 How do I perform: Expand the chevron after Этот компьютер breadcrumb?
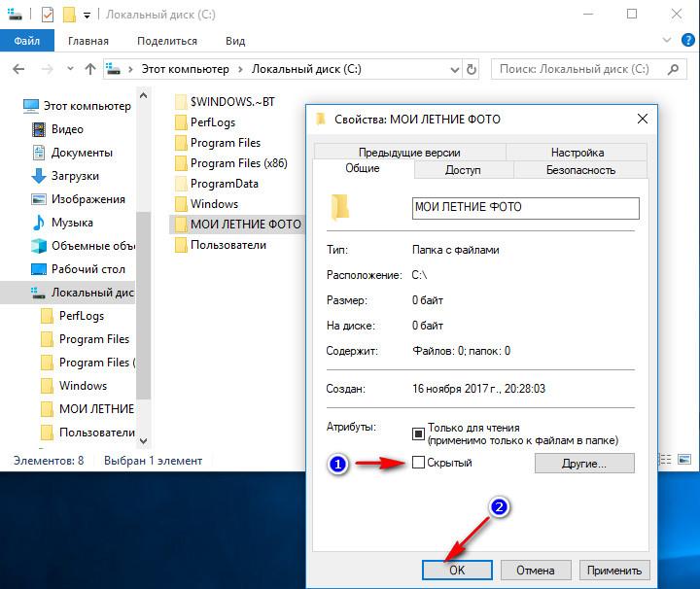241,70
